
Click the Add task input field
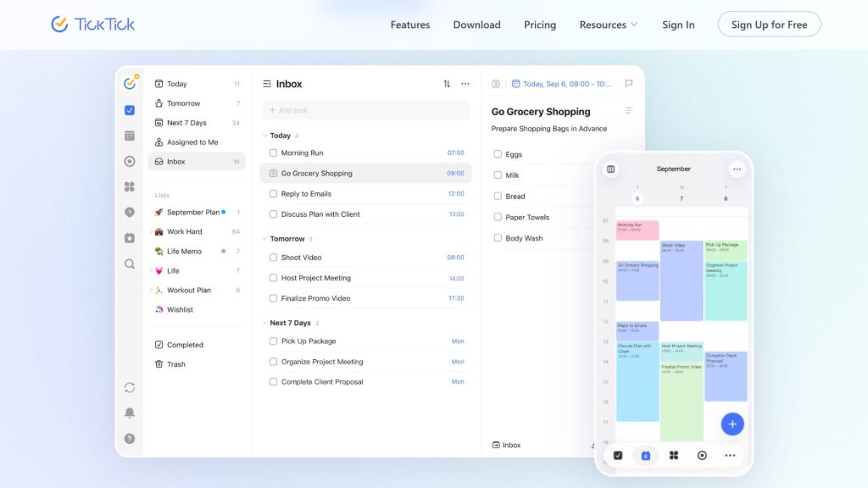(366, 110)
